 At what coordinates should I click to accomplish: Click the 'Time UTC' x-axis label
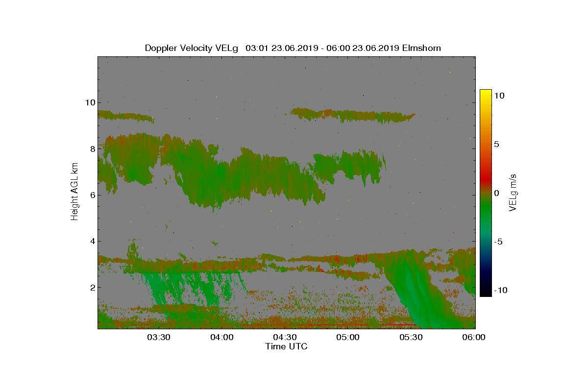(287, 346)
